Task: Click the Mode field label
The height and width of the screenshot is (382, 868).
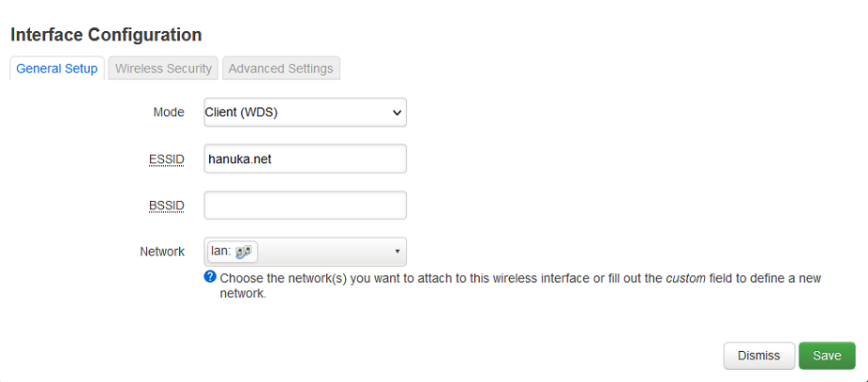Action: (169, 112)
